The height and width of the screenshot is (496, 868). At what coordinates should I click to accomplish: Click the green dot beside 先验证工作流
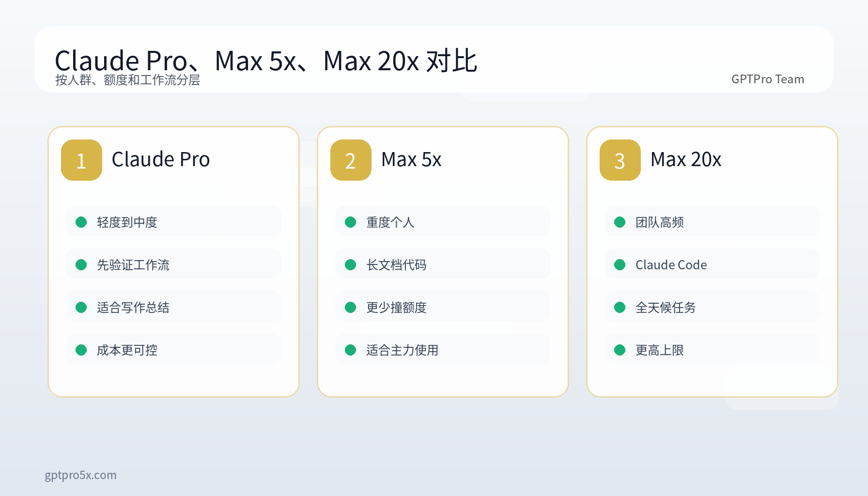tap(81, 265)
